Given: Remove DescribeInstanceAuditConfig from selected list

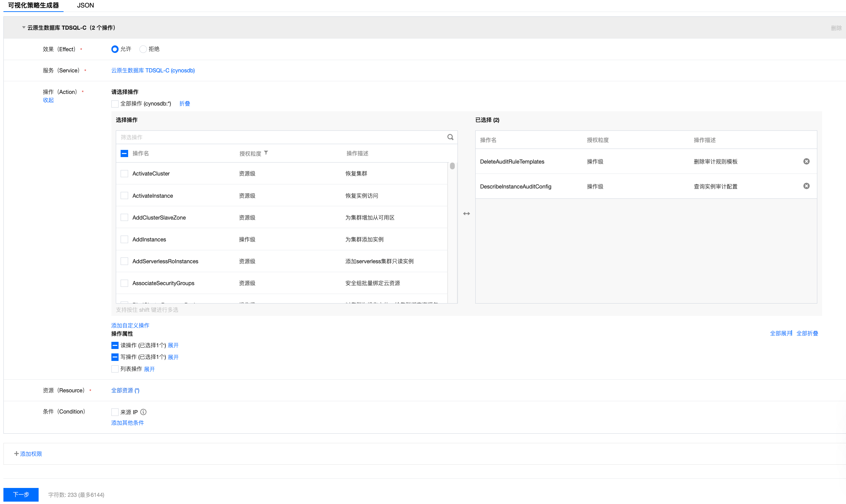Looking at the screenshot, I should point(806,186).
